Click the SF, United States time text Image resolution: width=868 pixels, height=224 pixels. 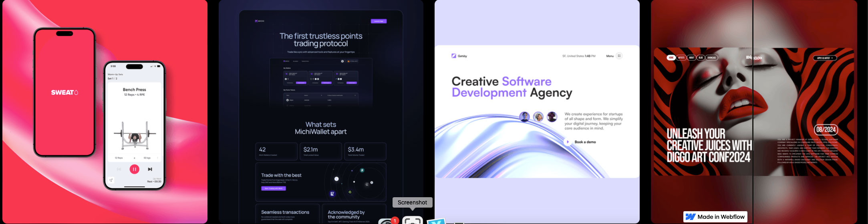(x=579, y=56)
